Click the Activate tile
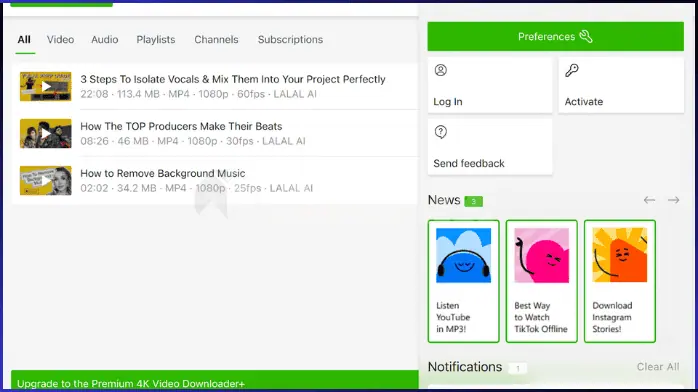Viewport: 698px width, 392px height. (621, 85)
